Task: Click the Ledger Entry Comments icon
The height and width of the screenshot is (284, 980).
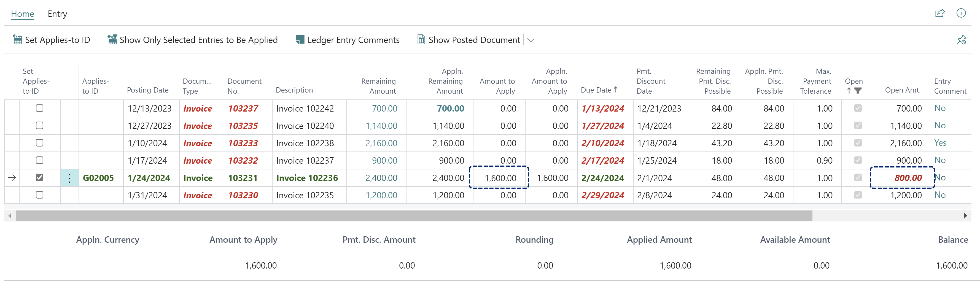Action: 300,40
